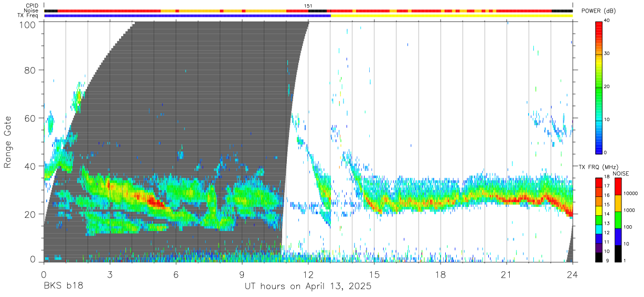The image size is (644, 297).
Task: Click the '30' label on power colorbar
Action: [x=607, y=54]
